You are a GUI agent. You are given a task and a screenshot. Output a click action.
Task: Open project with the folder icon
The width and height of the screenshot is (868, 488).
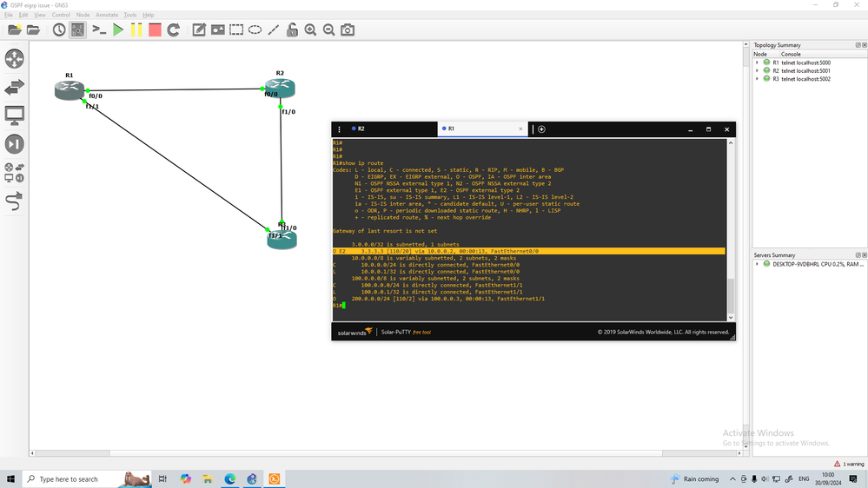33,30
